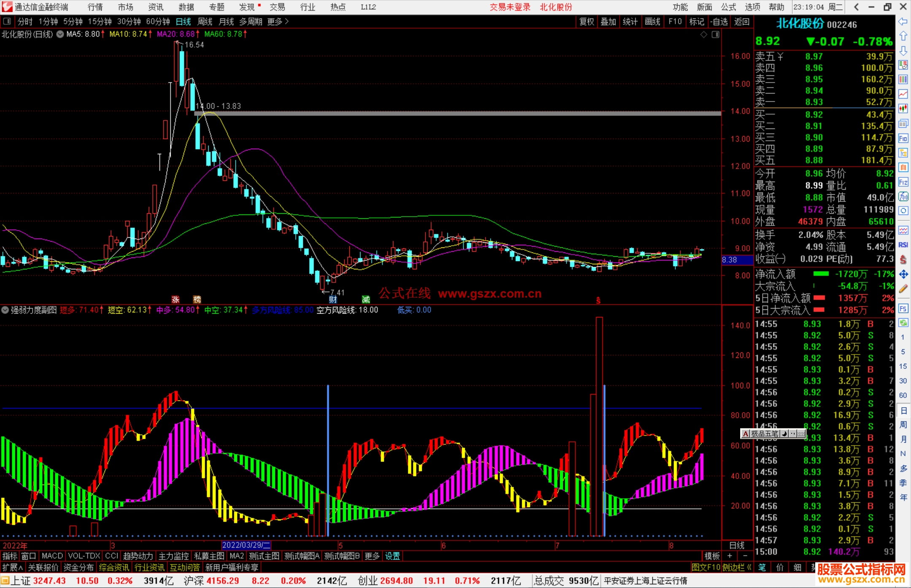Click the up arrow icon in right sidebar

pos(903,36)
